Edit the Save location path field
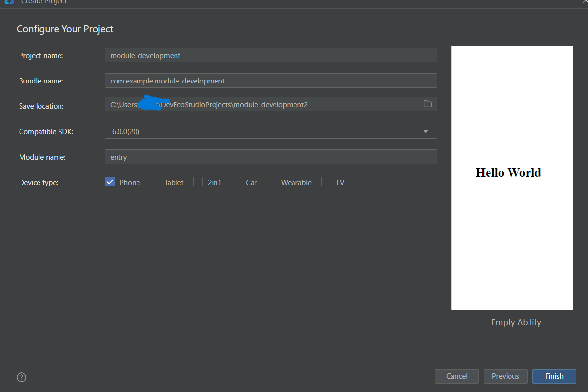Image resolution: width=588 pixels, height=392 pixels. click(263, 104)
